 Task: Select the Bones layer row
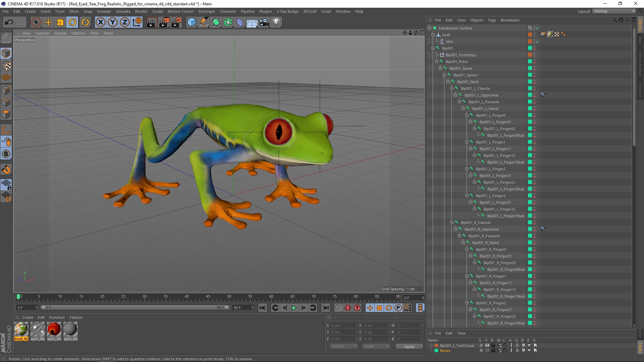(445, 351)
